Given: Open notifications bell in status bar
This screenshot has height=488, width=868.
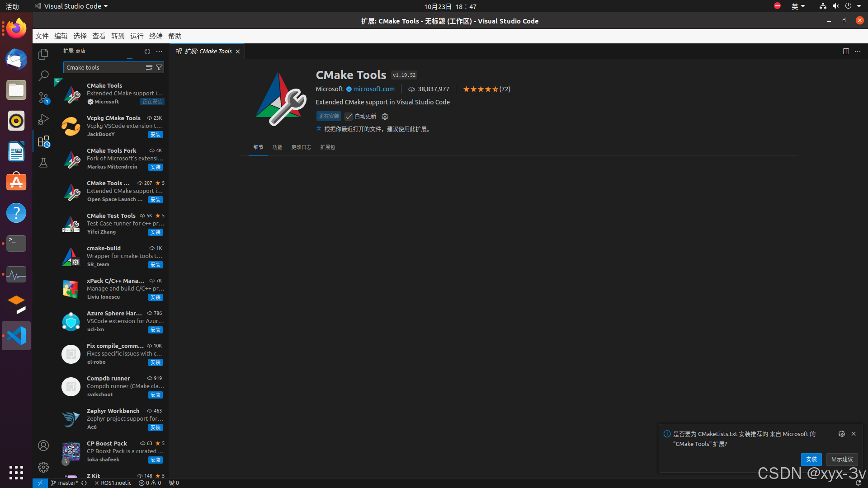Looking at the screenshot, I should (858, 483).
